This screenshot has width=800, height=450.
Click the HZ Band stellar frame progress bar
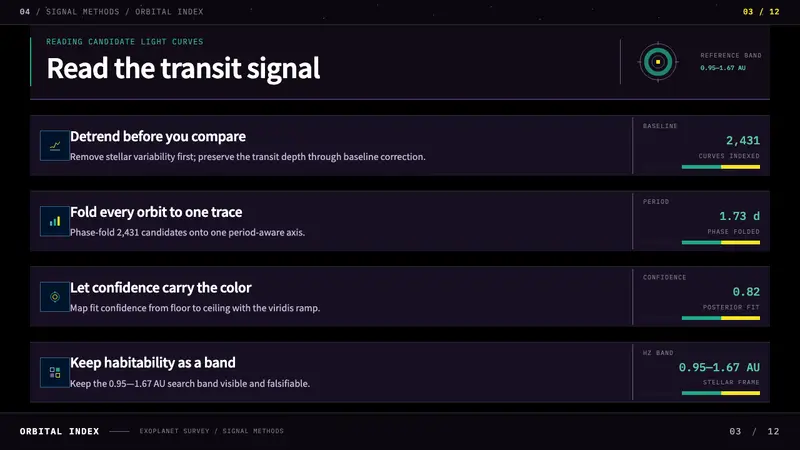720,393
